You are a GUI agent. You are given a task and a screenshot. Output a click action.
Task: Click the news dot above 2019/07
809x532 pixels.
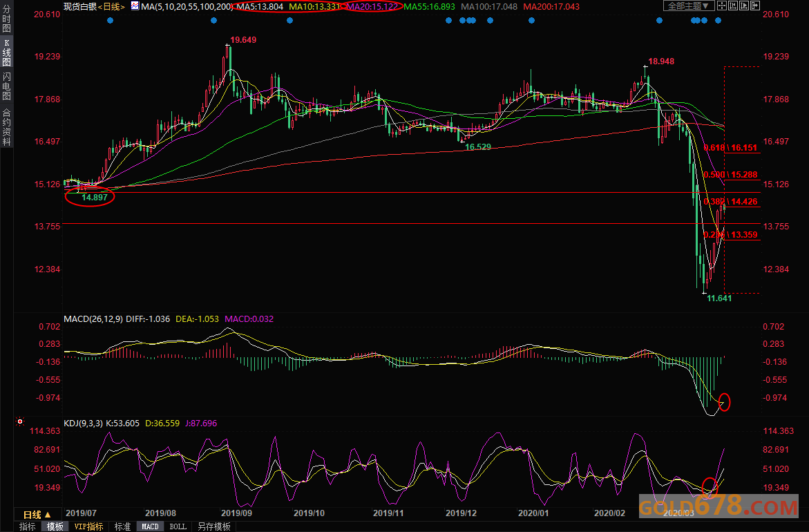pyautogui.click(x=111, y=21)
